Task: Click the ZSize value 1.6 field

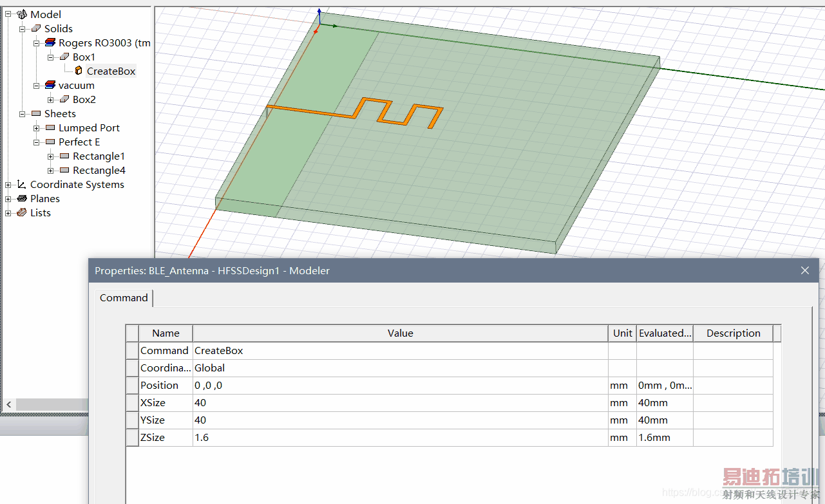Action: (x=400, y=437)
